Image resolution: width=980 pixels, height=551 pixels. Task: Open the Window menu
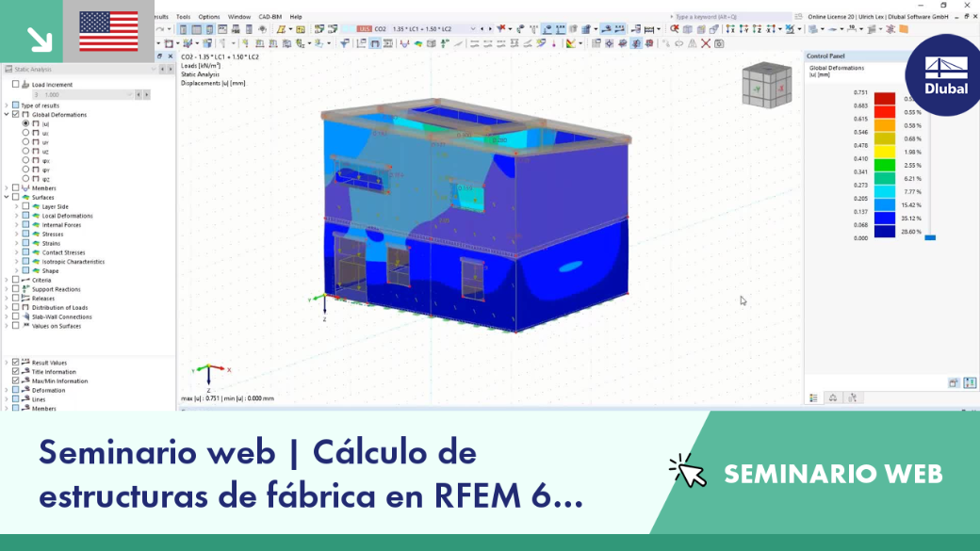[x=238, y=17]
